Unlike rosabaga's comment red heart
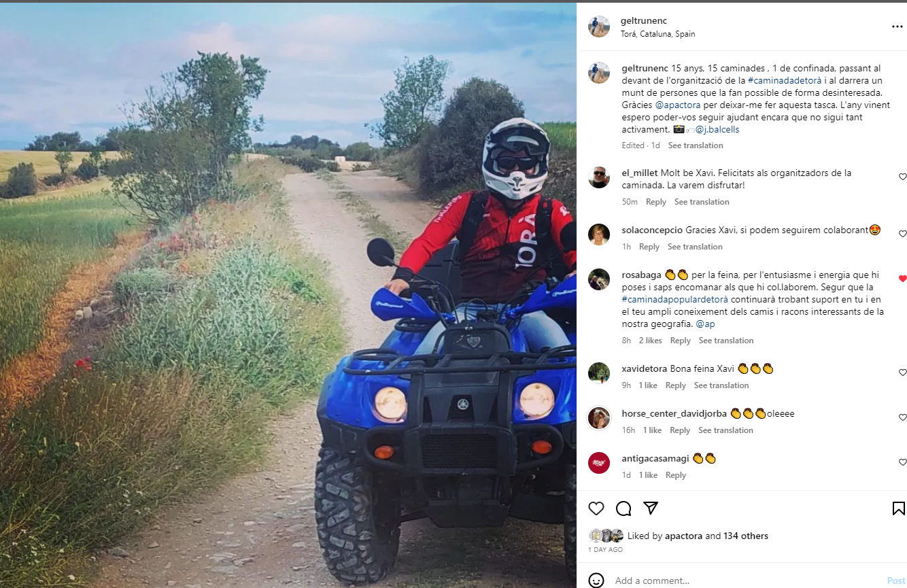907x588 pixels. tap(903, 279)
